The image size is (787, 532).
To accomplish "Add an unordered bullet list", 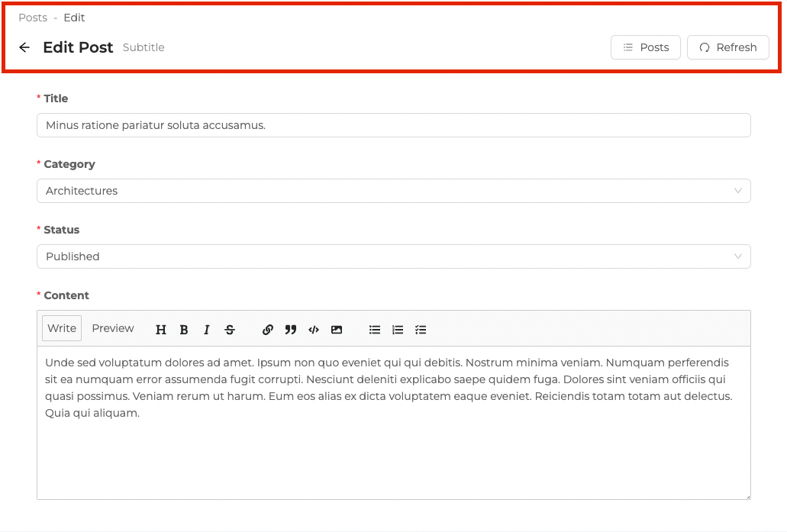I will pos(375,330).
